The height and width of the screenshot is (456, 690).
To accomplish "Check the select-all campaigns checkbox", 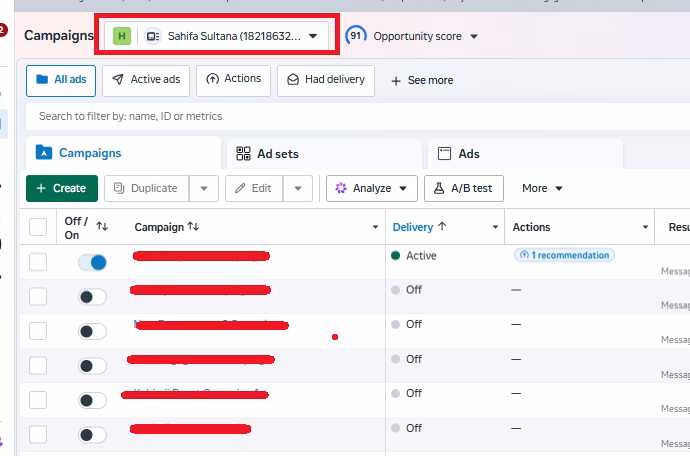I will 38,227.
